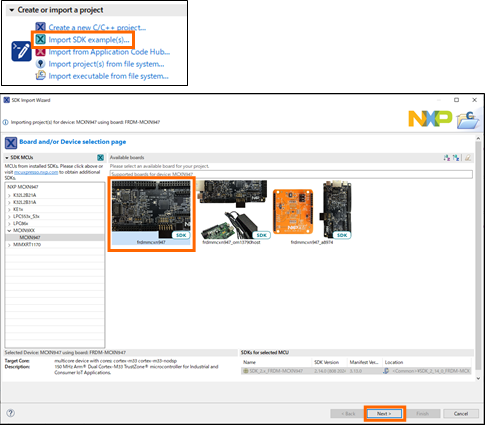The image size is (487, 426).
Task: Click the Supported boards for device filter field
Action: tap(291, 174)
